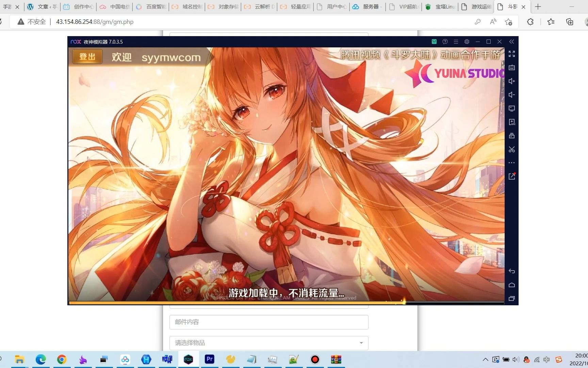
Task: Add page to favorites star icon
Action: coord(508,22)
